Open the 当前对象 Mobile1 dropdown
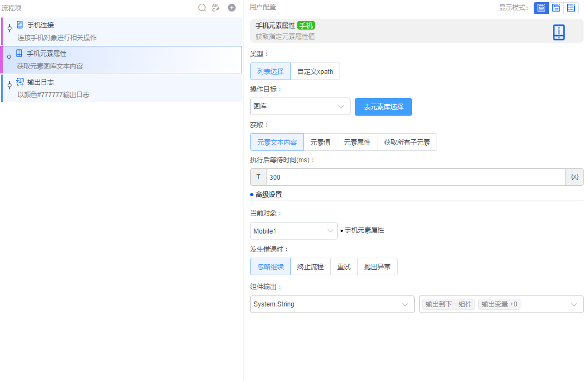 click(x=293, y=231)
